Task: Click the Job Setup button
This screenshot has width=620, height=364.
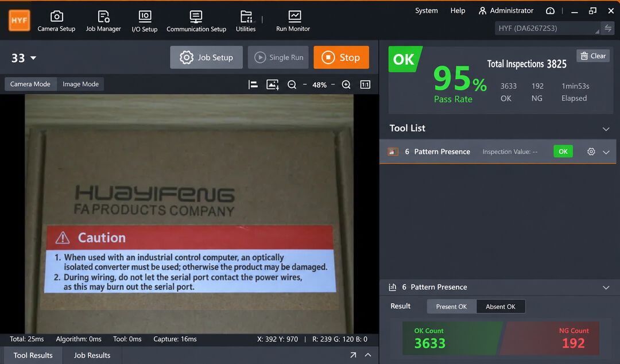Action: point(207,57)
